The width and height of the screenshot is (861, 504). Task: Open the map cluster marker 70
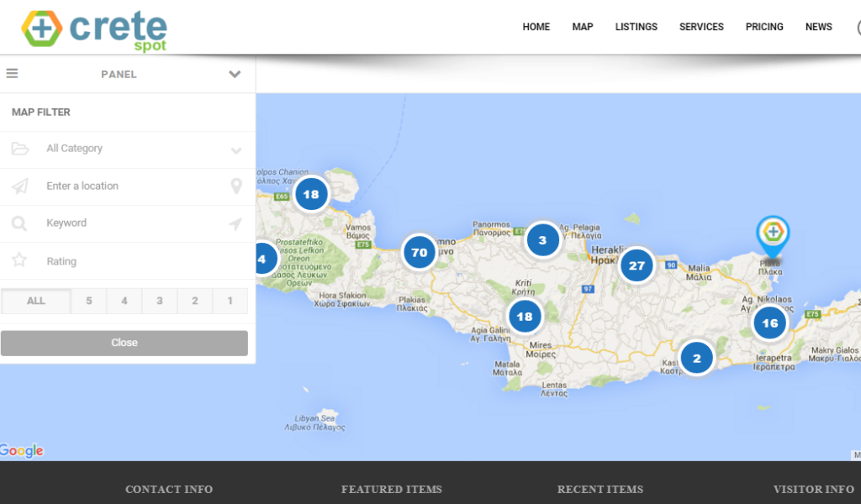click(420, 252)
